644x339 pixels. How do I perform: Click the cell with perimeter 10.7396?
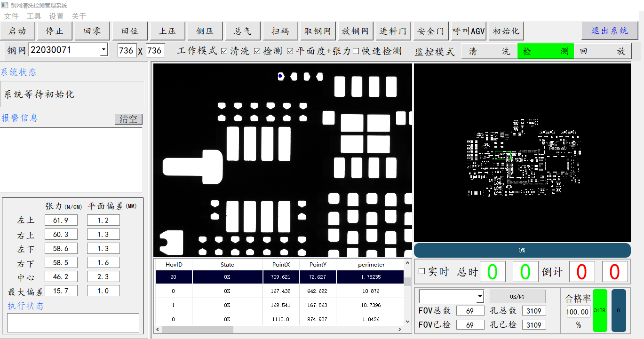click(x=371, y=305)
